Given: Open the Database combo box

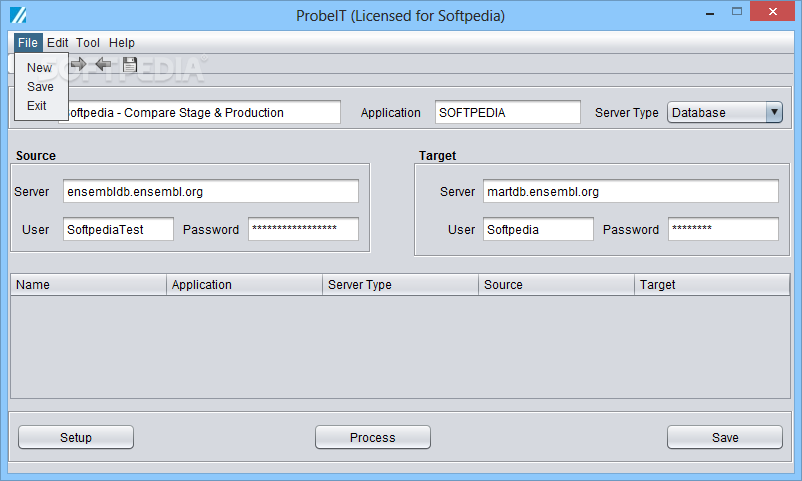Looking at the screenshot, I should tap(725, 112).
